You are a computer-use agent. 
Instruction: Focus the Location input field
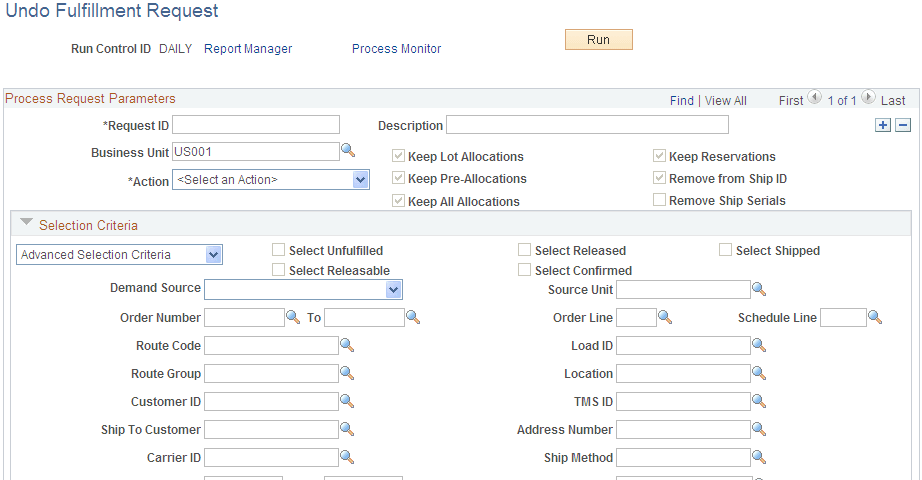683,374
